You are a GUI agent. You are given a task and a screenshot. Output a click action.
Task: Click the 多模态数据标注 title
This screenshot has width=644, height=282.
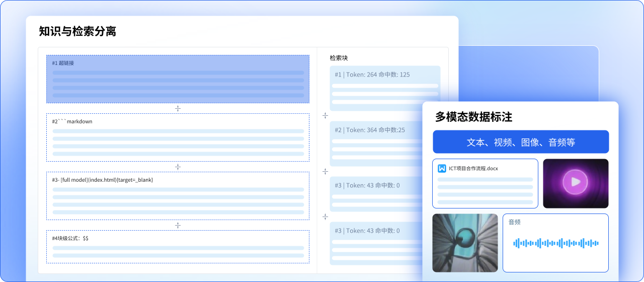(473, 117)
